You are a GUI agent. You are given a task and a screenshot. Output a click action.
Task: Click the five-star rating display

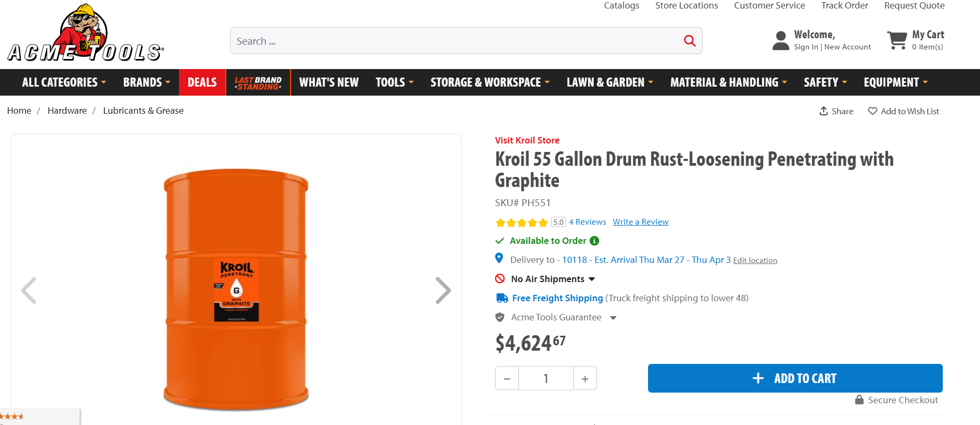pyautogui.click(x=521, y=223)
